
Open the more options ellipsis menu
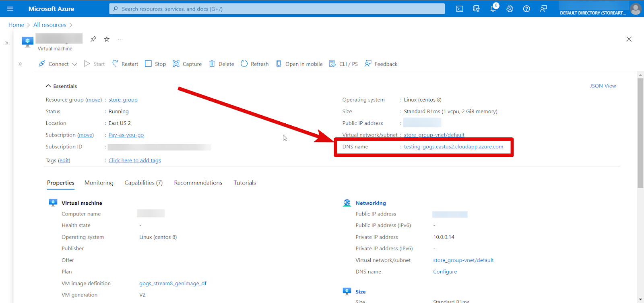coord(120,39)
